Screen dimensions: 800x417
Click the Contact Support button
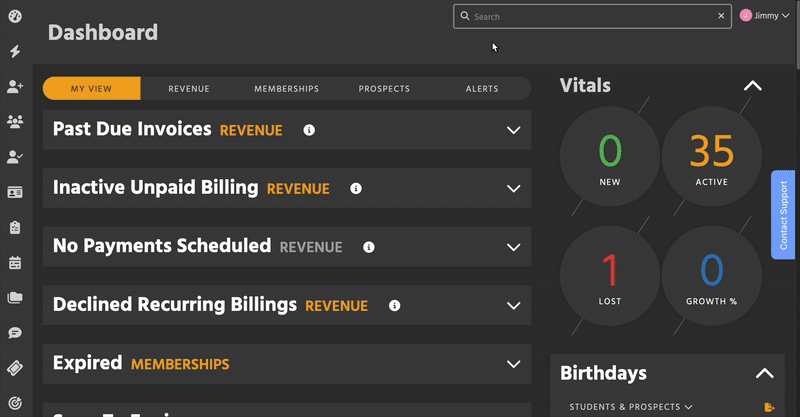click(783, 215)
